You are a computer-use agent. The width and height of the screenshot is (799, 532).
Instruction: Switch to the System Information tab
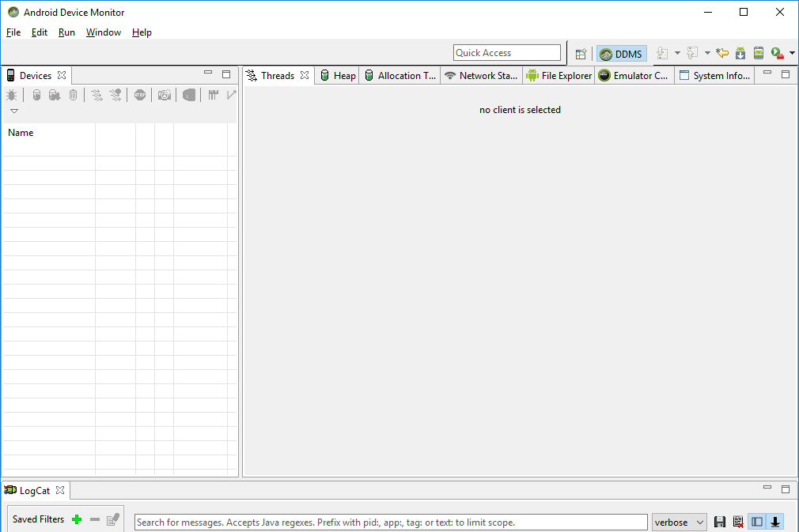click(715, 75)
